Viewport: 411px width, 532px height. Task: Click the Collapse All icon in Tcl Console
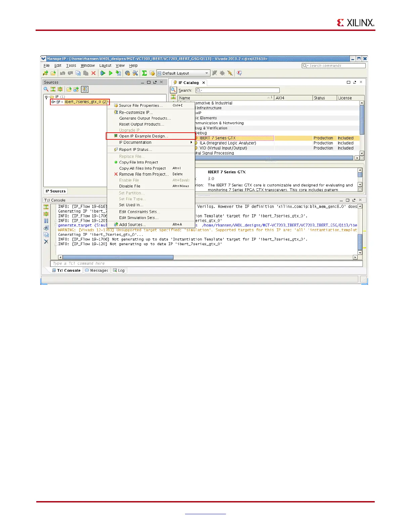(46, 207)
